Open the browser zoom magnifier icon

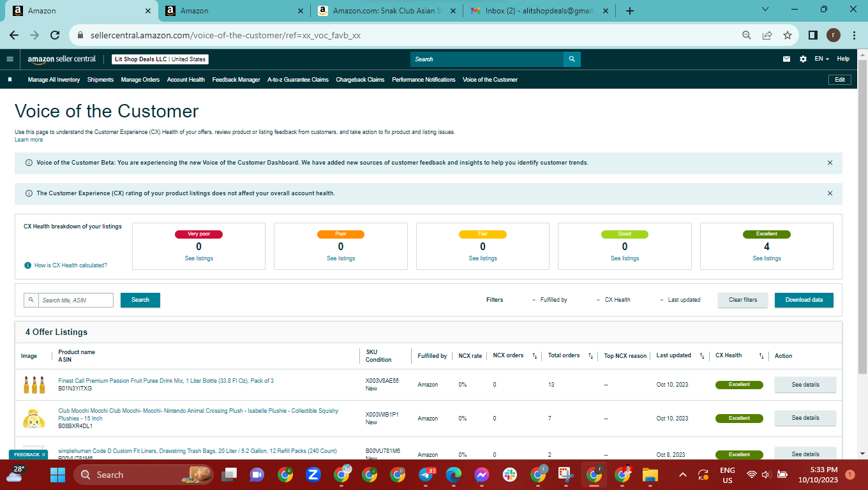click(747, 35)
